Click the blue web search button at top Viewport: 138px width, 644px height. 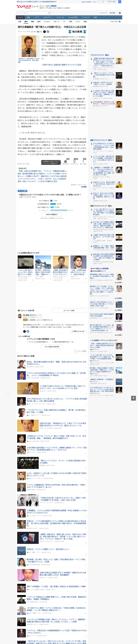click(x=120, y=2)
